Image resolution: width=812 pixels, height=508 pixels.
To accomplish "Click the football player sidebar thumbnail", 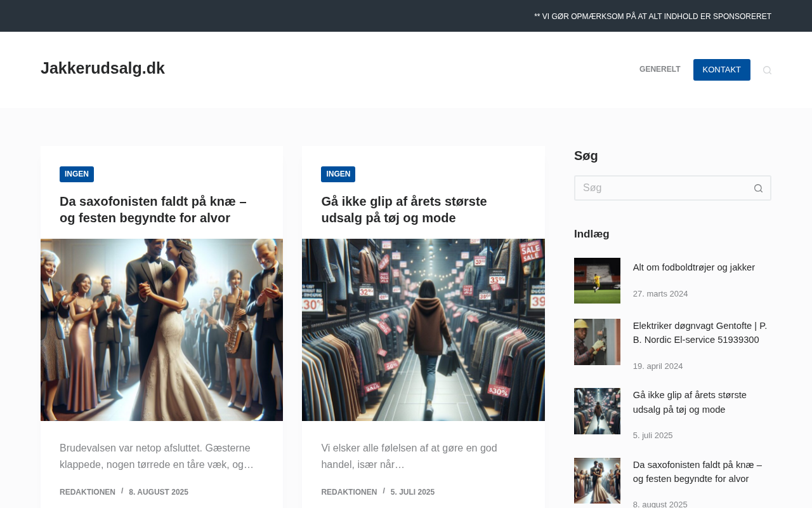I will click(x=597, y=281).
